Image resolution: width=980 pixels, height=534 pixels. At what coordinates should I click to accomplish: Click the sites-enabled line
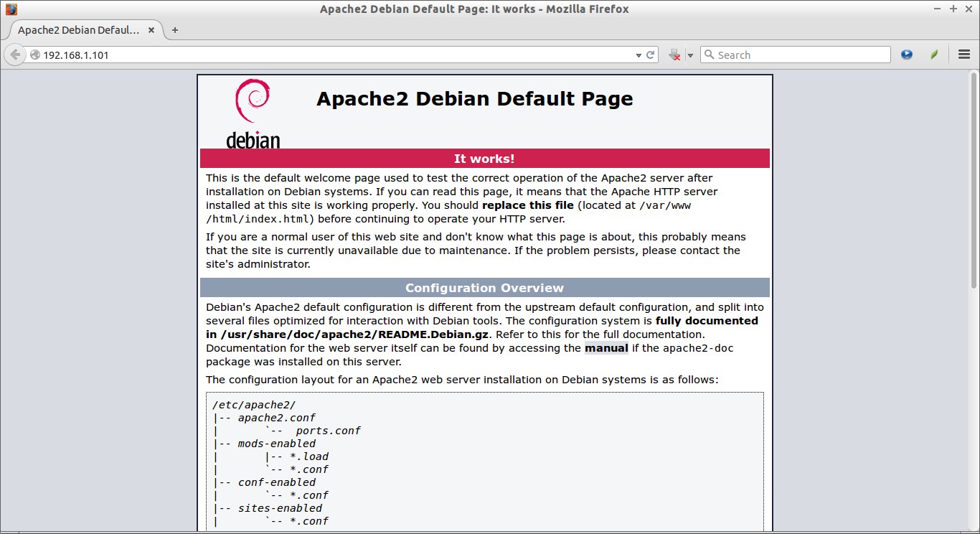click(x=280, y=508)
